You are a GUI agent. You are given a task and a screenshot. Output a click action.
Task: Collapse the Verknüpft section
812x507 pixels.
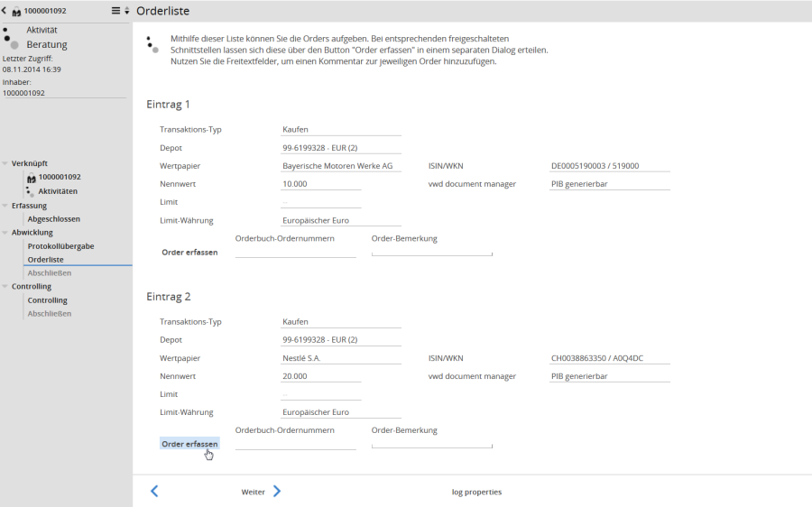pyautogui.click(x=5, y=163)
